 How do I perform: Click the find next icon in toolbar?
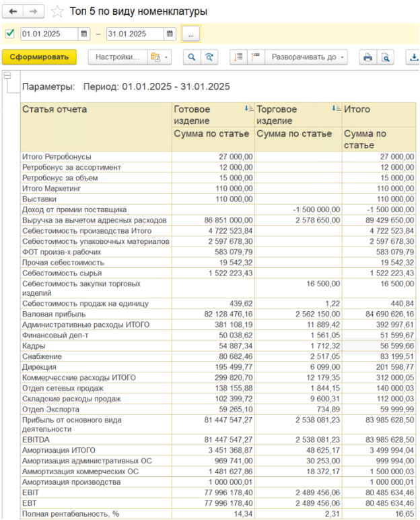(209, 57)
